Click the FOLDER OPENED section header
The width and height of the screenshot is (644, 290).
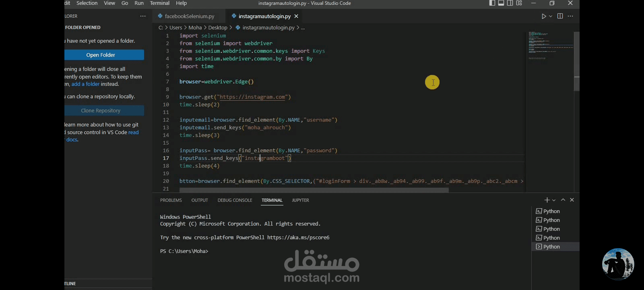click(83, 27)
